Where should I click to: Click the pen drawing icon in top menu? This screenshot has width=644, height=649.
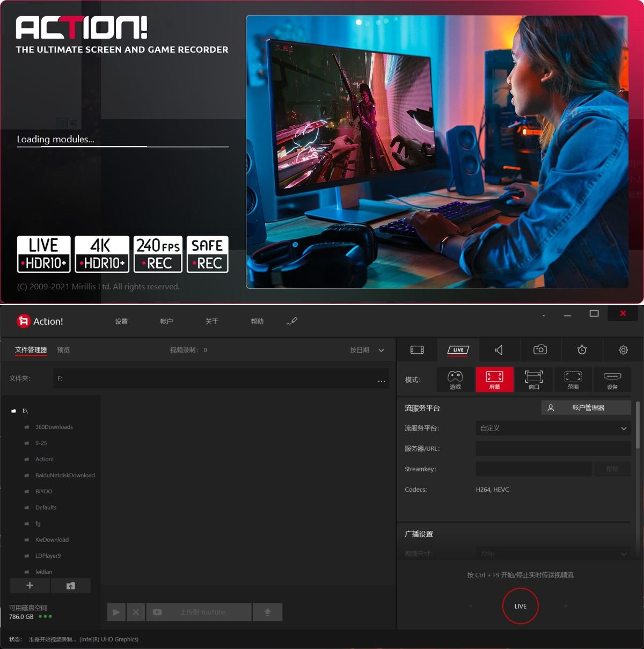(x=292, y=321)
